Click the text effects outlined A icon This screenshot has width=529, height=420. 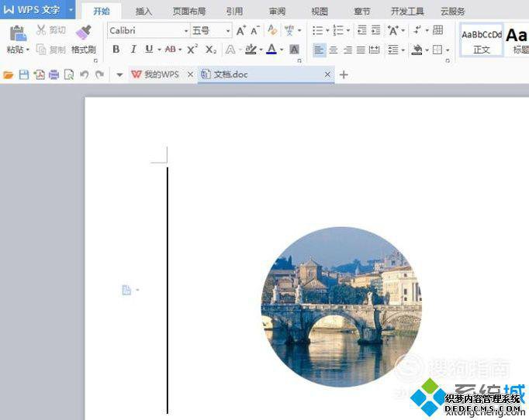230,50
